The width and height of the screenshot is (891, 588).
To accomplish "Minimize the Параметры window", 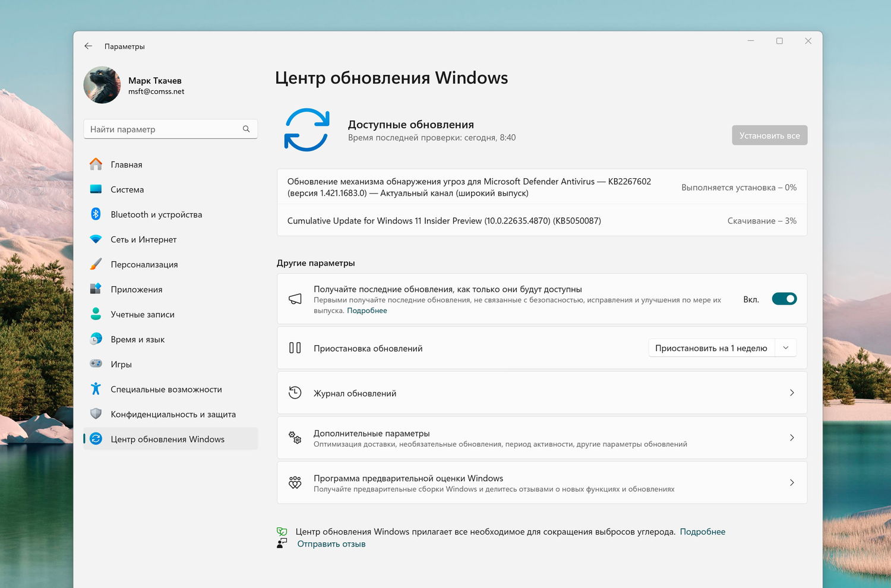I will 751,40.
